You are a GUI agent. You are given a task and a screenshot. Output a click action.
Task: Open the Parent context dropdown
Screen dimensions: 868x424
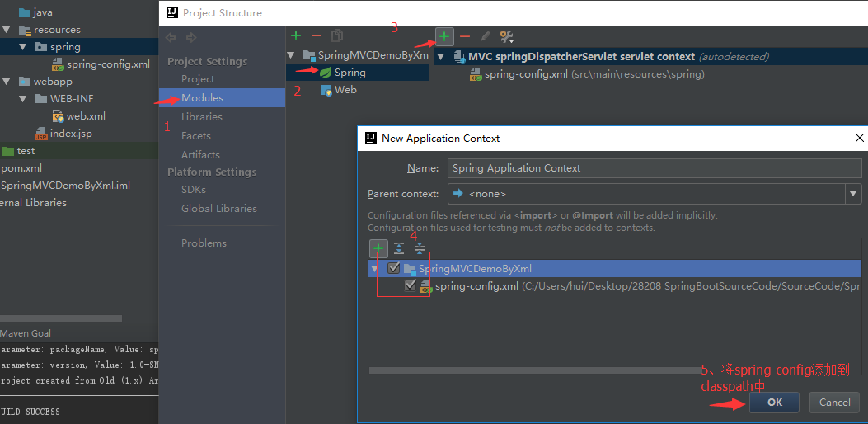pyautogui.click(x=853, y=194)
